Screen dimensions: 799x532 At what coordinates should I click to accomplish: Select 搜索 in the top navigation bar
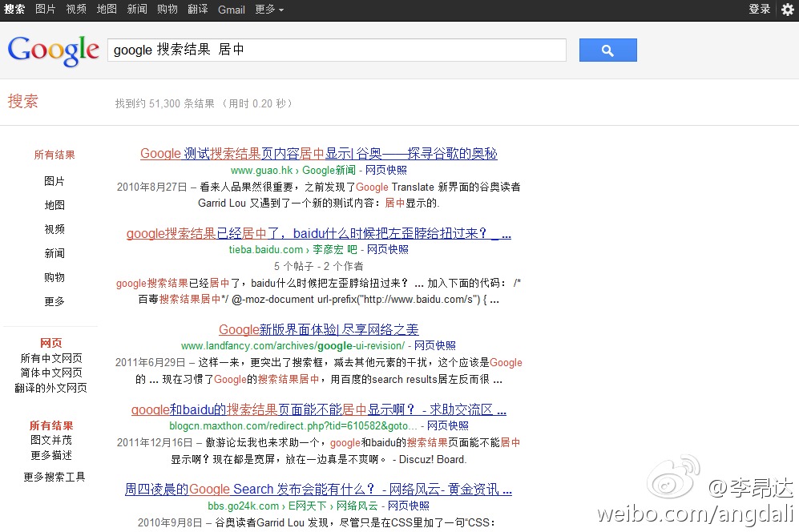coord(14,9)
